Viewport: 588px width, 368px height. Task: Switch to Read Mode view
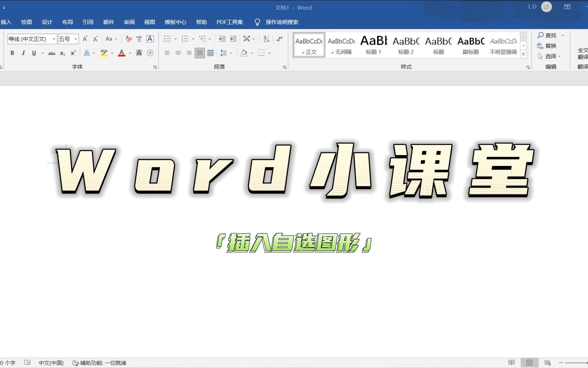511,363
